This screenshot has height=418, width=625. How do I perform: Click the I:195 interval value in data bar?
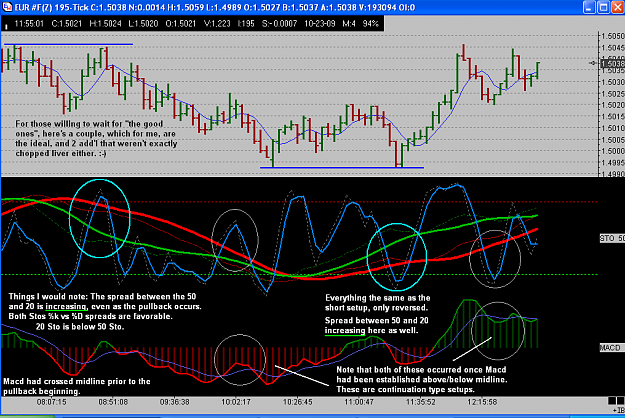point(246,24)
